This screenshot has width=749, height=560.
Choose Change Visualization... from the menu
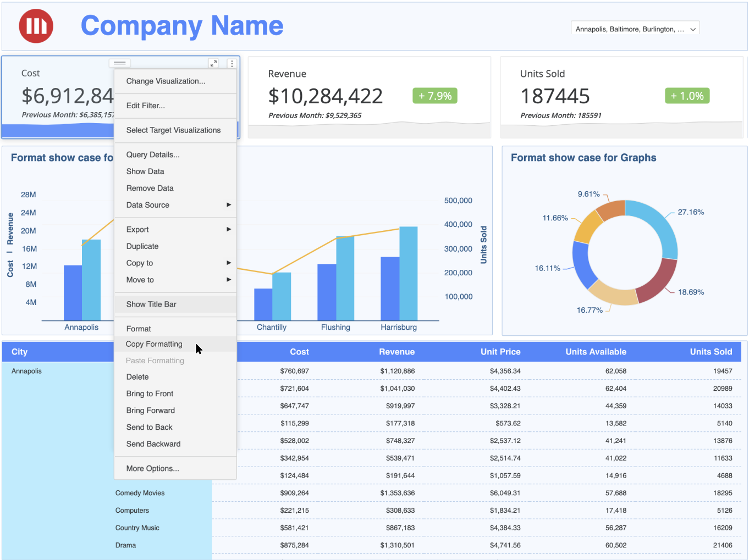166,81
